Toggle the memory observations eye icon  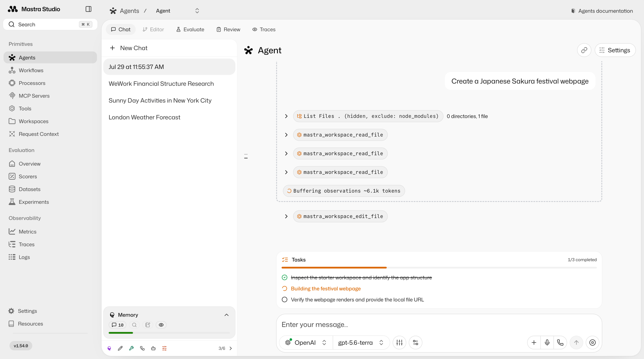[161, 325]
